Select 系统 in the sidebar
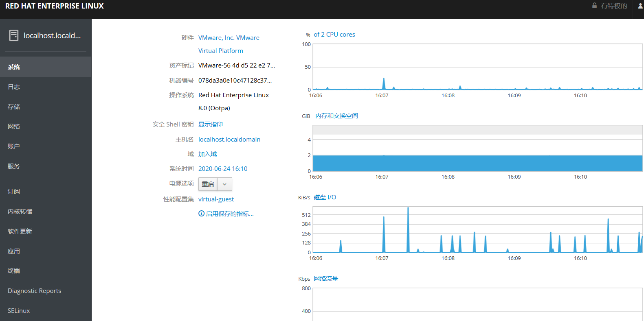Image resolution: width=644 pixels, height=321 pixels. pyautogui.click(x=46, y=67)
